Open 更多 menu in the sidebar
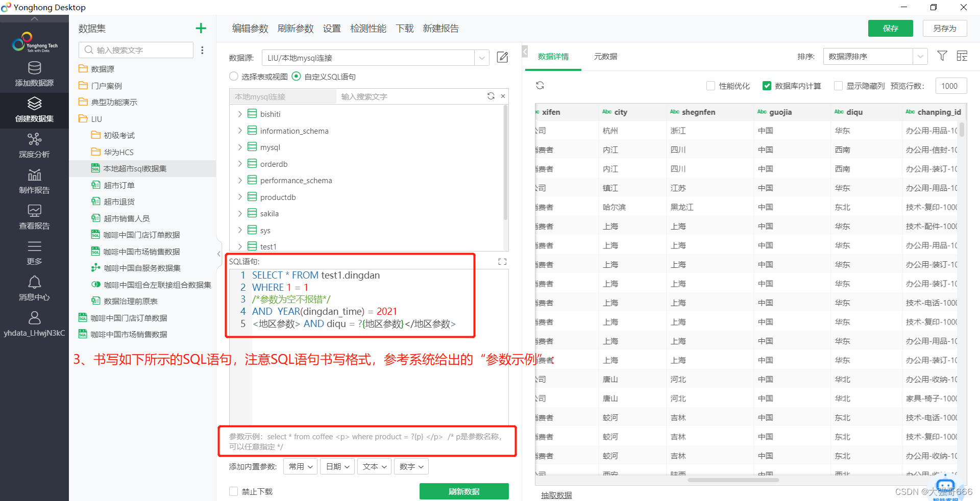 coord(34,253)
